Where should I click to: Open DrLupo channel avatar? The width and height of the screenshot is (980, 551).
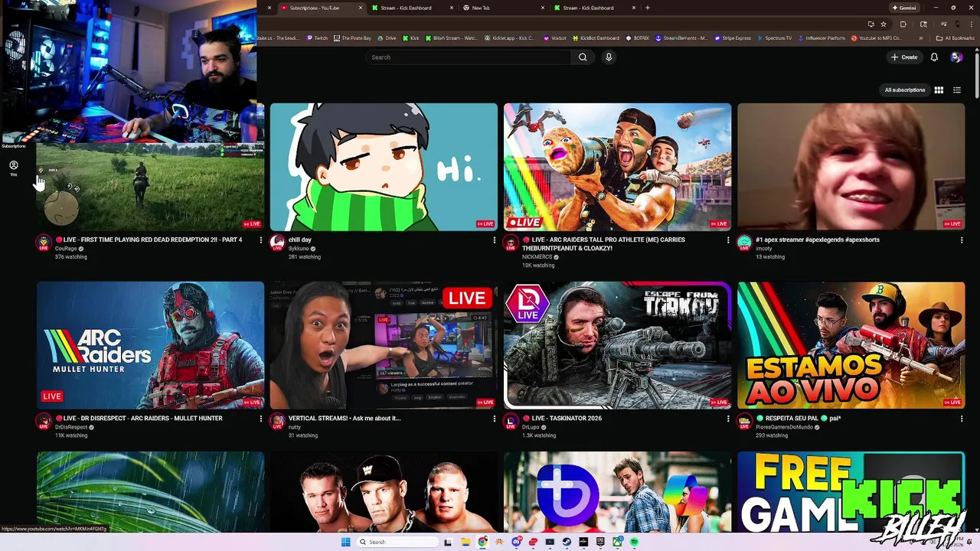click(511, 421)
